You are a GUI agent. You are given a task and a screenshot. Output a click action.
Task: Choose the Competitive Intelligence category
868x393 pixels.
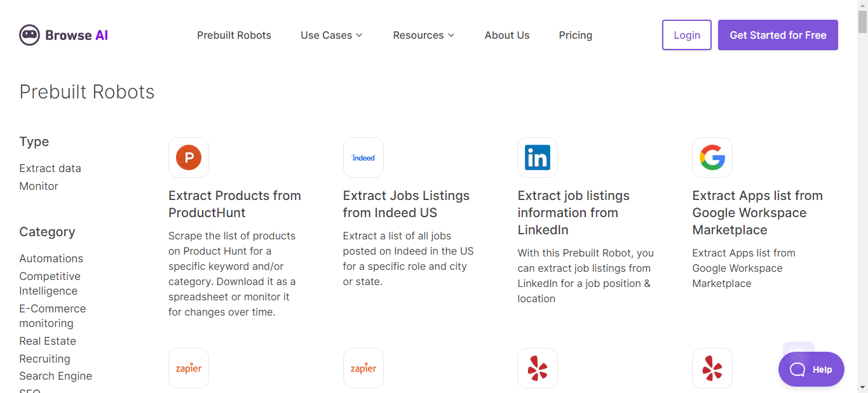pos(50,284)
